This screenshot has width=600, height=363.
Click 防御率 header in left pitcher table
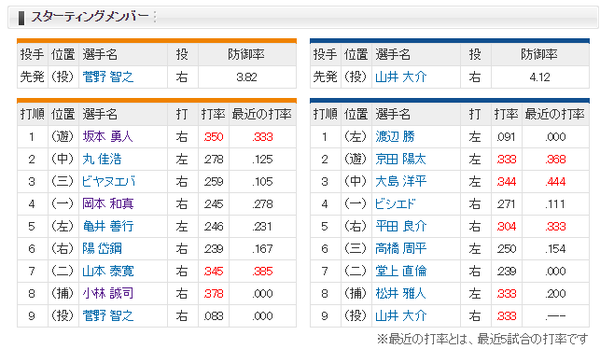coord(246,54)
